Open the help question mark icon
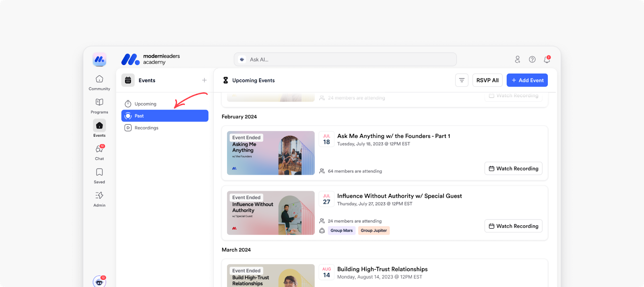Viewport: 644px width, 287px height. pos(532,59)
